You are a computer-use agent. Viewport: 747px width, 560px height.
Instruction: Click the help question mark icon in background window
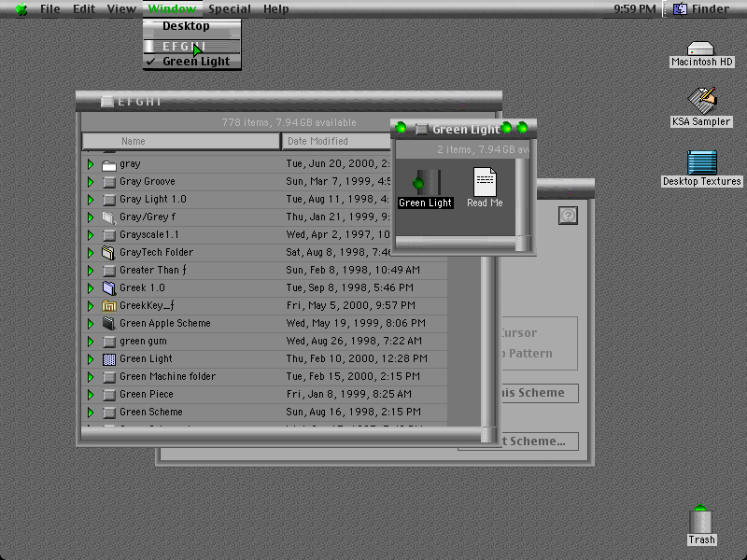coord(568,216)
